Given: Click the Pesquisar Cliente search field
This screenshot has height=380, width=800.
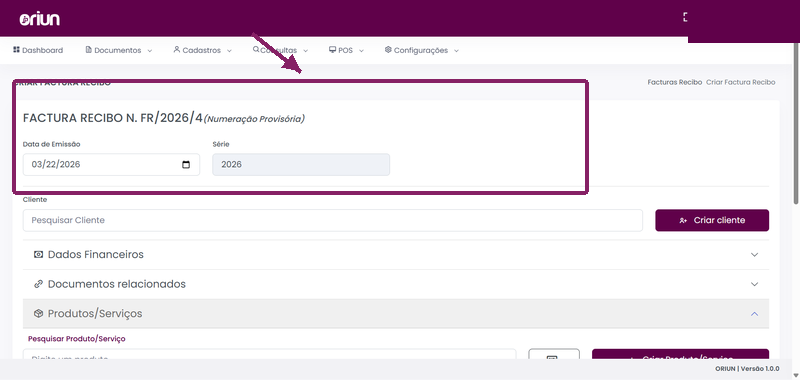Looking at the screenshot, I should click(333, 220).
